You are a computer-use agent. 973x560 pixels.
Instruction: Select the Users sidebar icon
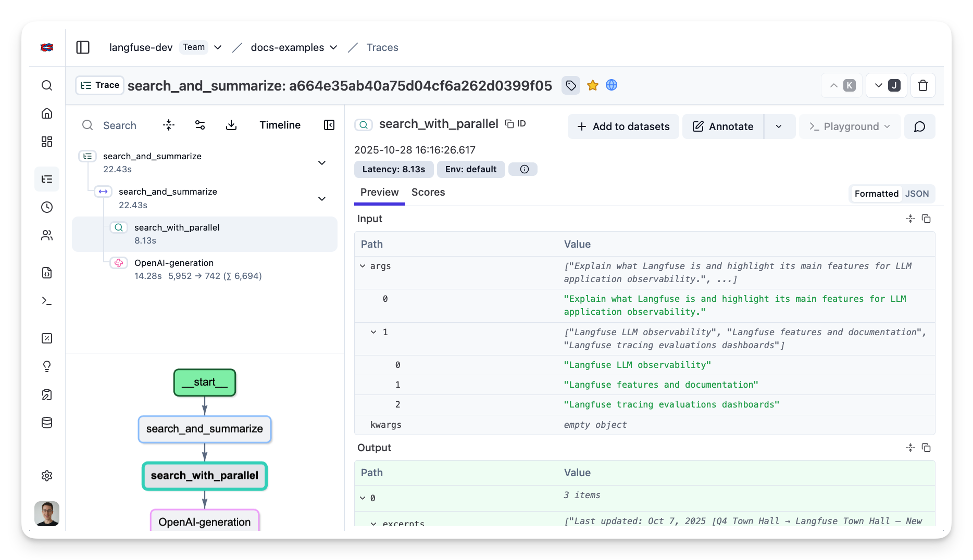click(47, 235)
